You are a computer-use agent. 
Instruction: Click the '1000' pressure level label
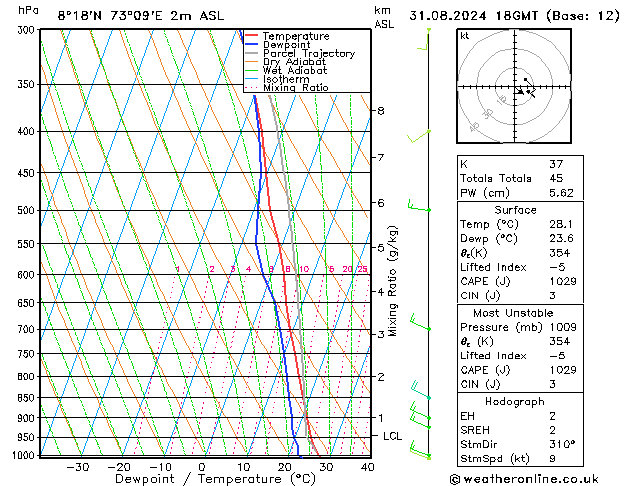coord(24,455)
